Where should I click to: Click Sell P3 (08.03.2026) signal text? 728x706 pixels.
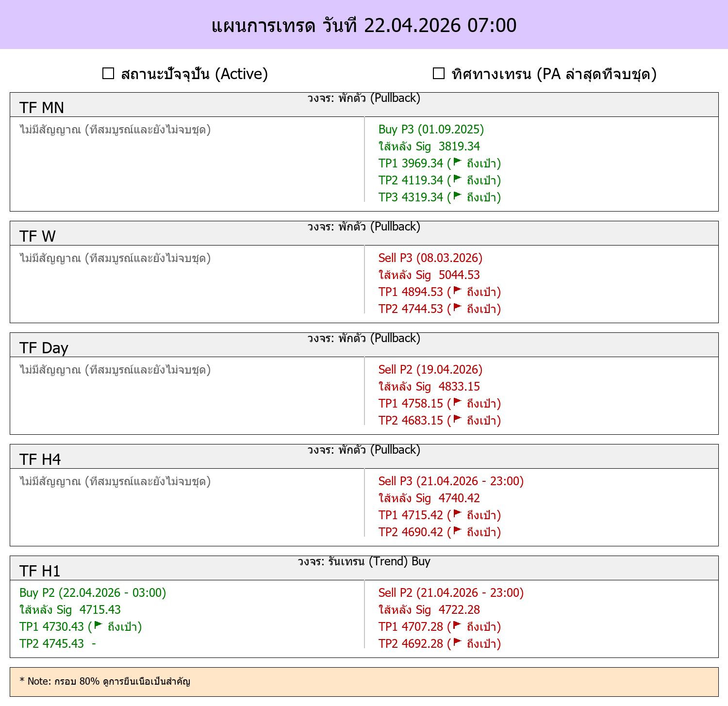pyautogui.click(x=430, y=258)
